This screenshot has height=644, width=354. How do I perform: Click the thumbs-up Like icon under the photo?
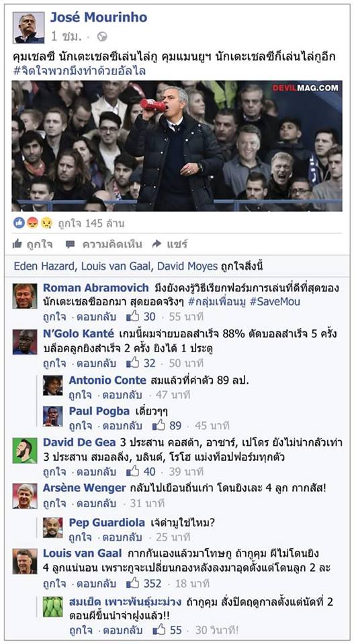pyautogui.click(x=17, y=244)
